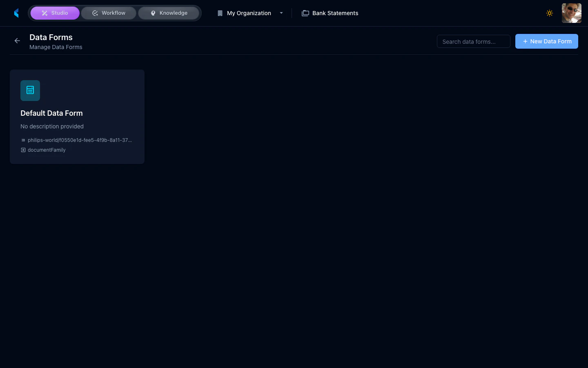Viewport: 588px width, 368px height.
Task: Click the Manage Data Forms subtitle
Action: tap(56, 47)
